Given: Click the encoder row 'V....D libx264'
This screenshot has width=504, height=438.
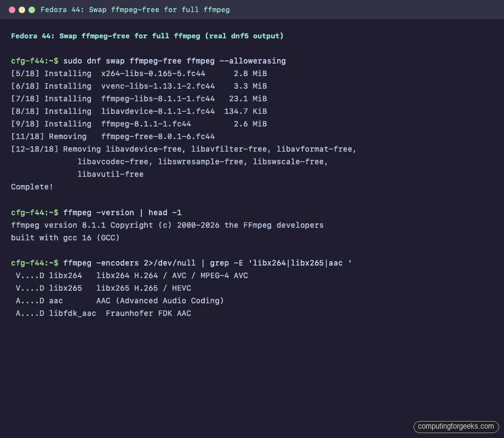Looking at the screenshot, I should tap(132, 276).
